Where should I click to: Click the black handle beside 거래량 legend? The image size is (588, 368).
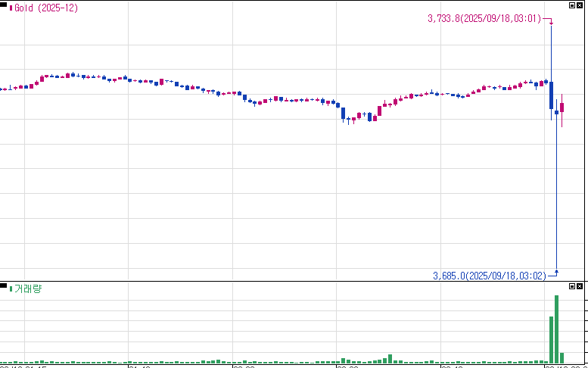point(3,286)
